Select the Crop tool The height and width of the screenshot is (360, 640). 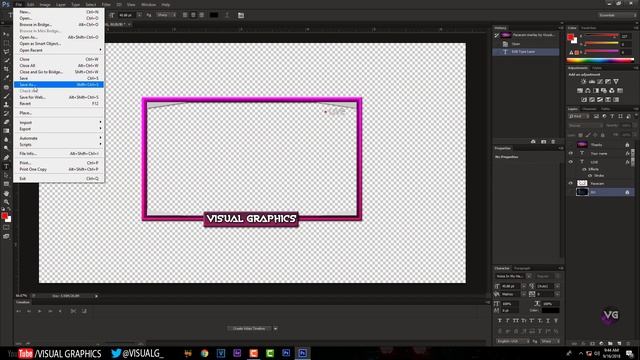point(6,69)
